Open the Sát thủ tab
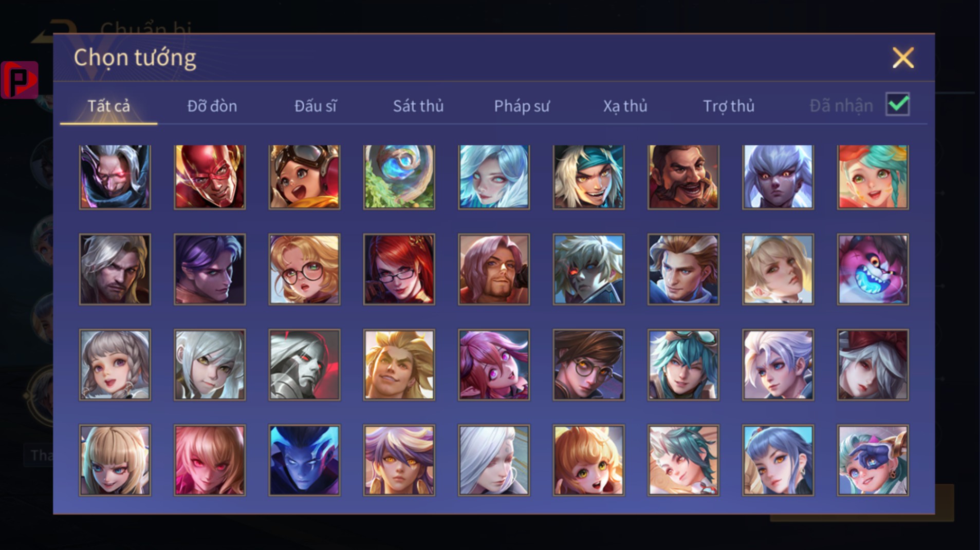The image size is (980, 550). pyautogui.click(x=418, y=106)
